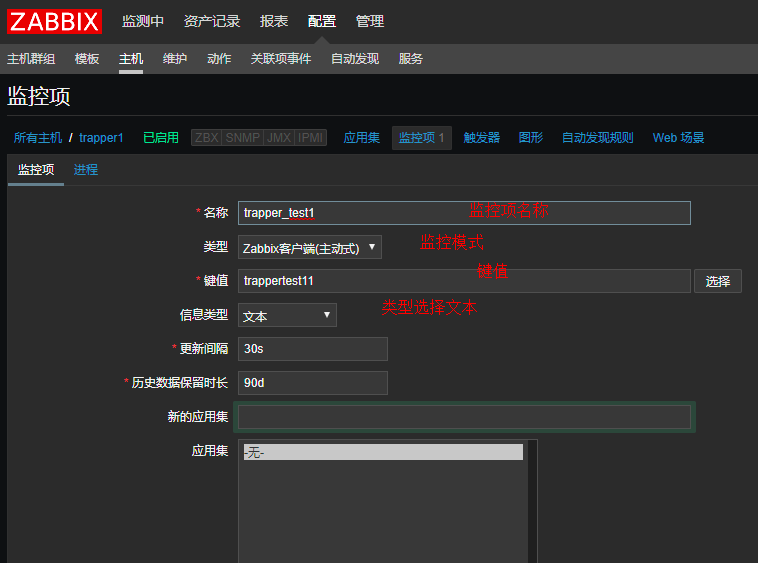Open the 类型 dropdown Zabbix客户端(主动式)
Image resolution: width=758 pixels, height=563 pixels.
tap(310, 247)
